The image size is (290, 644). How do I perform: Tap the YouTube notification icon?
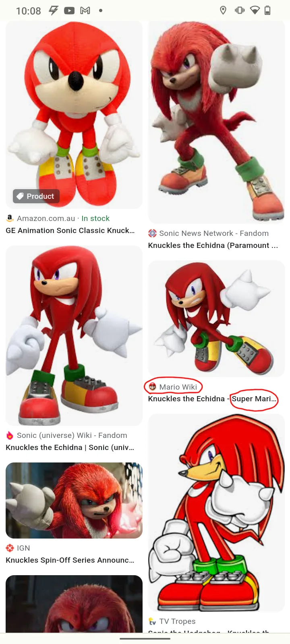click(69, 10)
